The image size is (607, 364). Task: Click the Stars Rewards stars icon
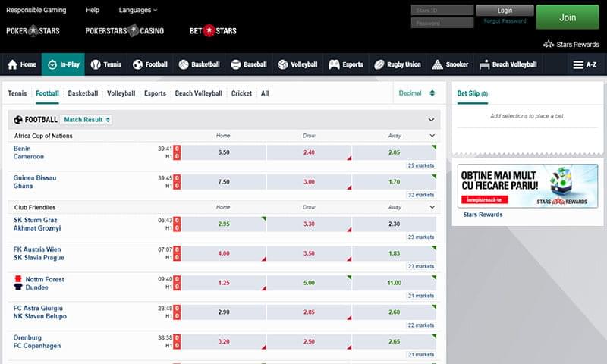(549, 44)
